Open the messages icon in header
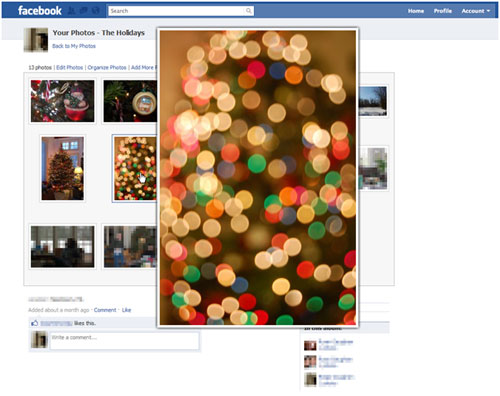This screenshot has height=396, width=500. coord(83,11)
